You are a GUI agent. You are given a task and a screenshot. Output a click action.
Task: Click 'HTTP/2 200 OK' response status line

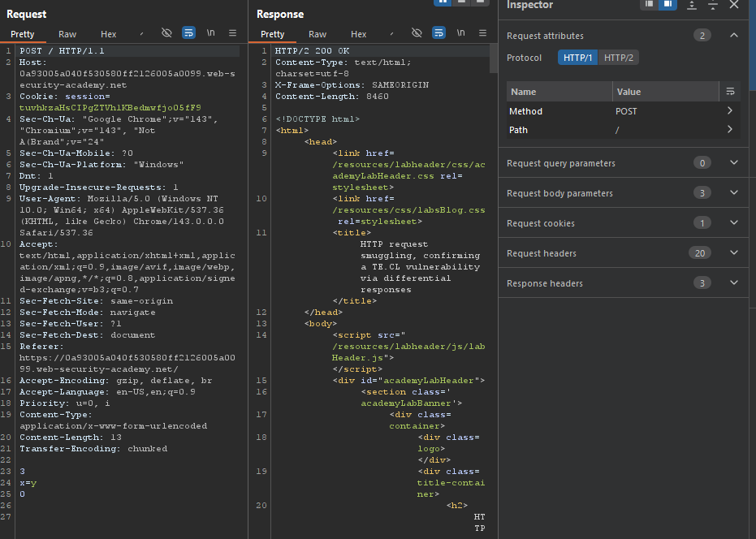pos(313,50)
